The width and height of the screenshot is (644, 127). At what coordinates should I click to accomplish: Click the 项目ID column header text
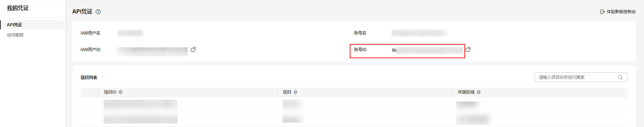(110, 92)
